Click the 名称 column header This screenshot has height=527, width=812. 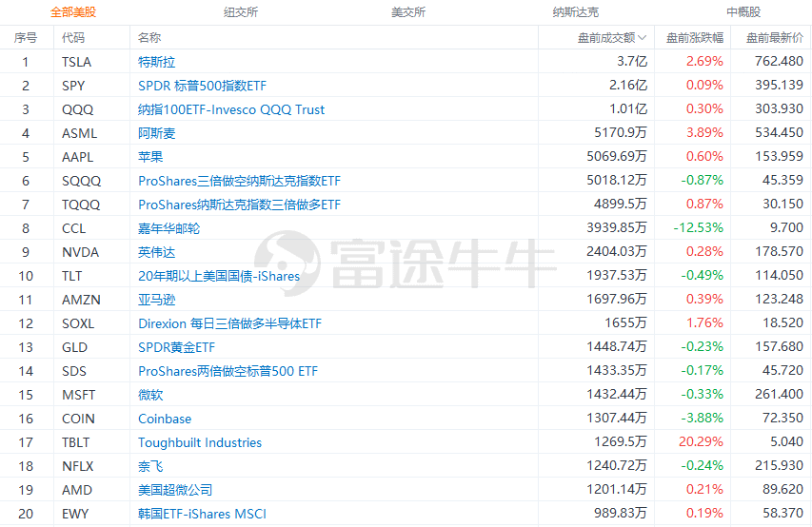(x=149, y=38)
